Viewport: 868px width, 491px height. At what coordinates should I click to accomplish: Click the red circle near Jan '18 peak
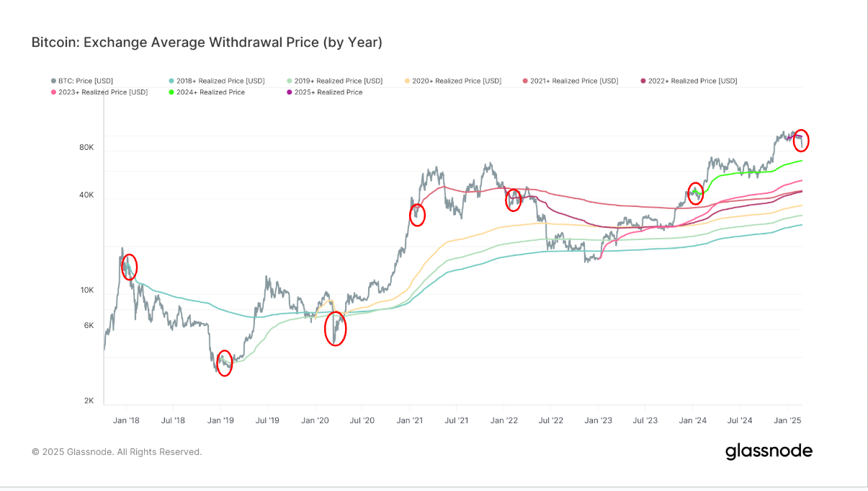129,267
